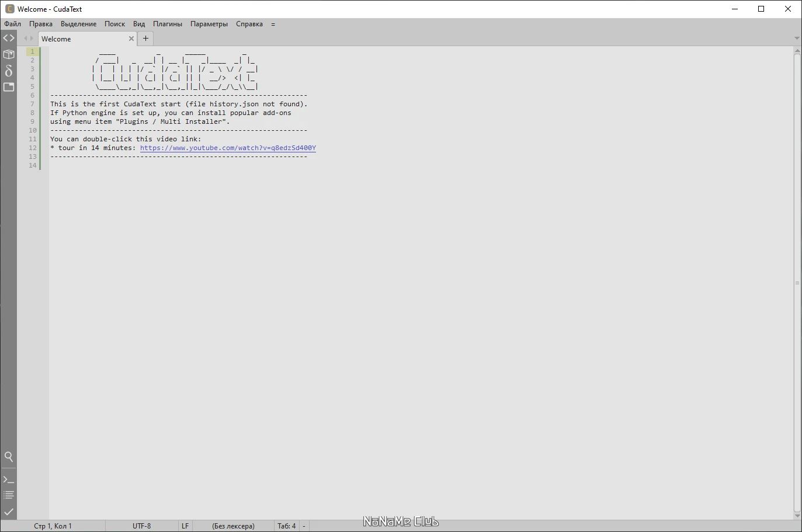Screen dimensions: 802x532
Task: Open the Вид menu
Action: tap(139, 24)
